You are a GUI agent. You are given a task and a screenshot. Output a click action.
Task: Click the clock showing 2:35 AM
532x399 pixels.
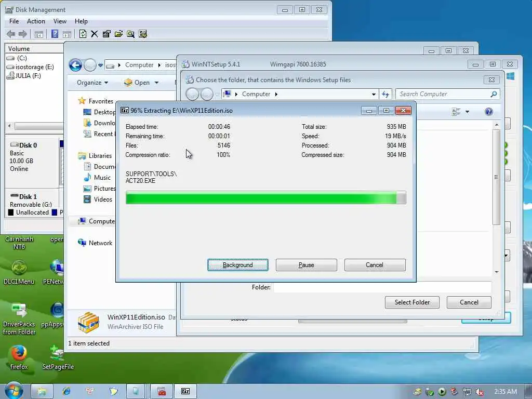click(x=506, y=392)
